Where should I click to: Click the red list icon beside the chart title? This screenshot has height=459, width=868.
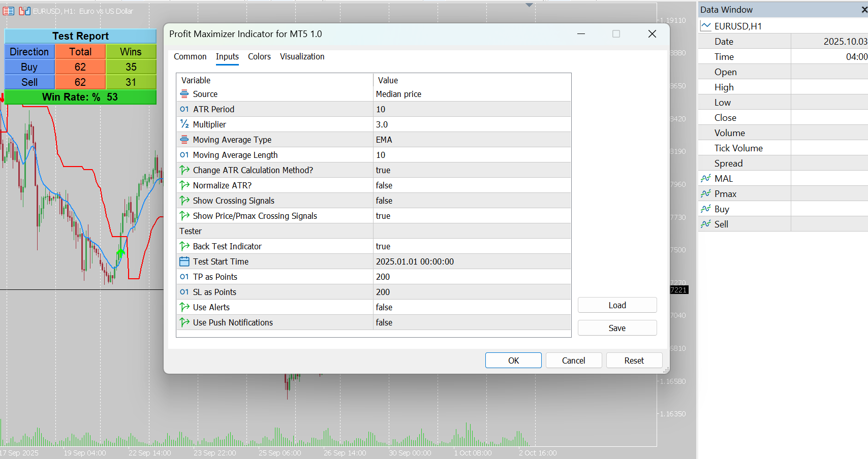pos(9,11)
